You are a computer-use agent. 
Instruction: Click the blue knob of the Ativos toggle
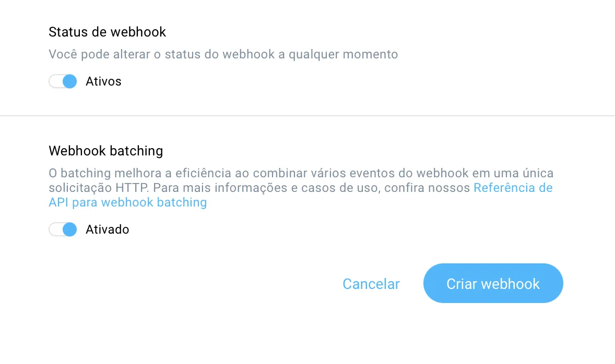pyautogui.click(x=70, y=81)
